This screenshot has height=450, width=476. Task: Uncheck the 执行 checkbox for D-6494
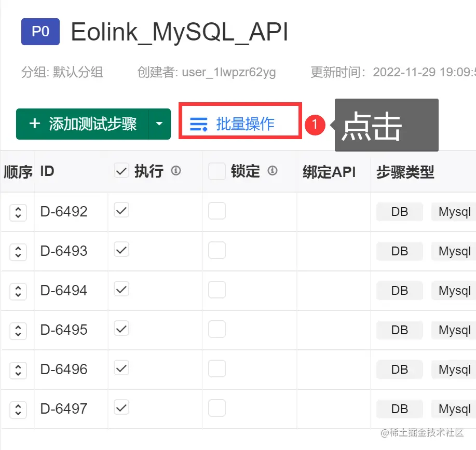click(121, 289)
